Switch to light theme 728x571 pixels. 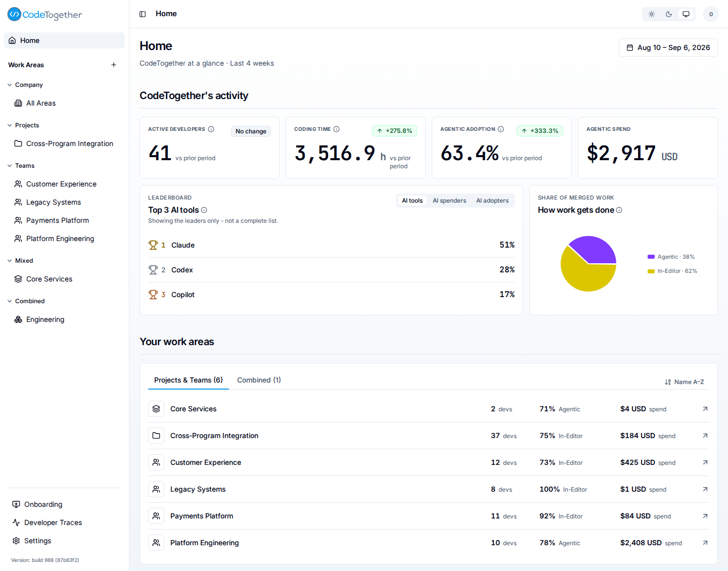(652, 14)
